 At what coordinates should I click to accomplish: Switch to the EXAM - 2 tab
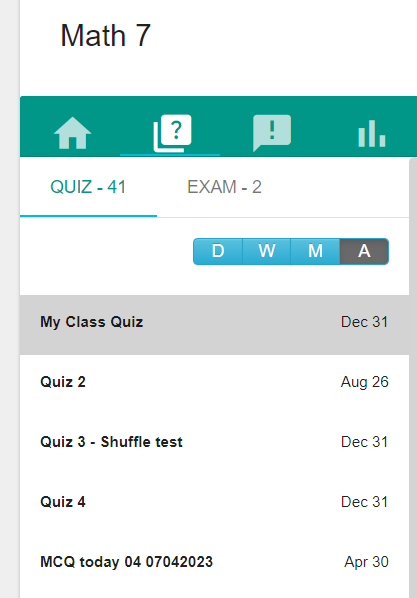[224, 187]
